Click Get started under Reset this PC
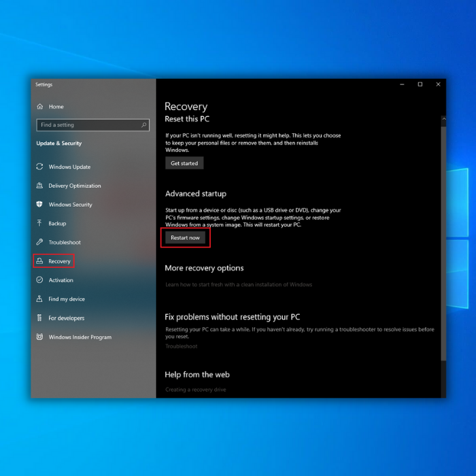This screenshot has height=476, width=476. [x=184, y=163]
